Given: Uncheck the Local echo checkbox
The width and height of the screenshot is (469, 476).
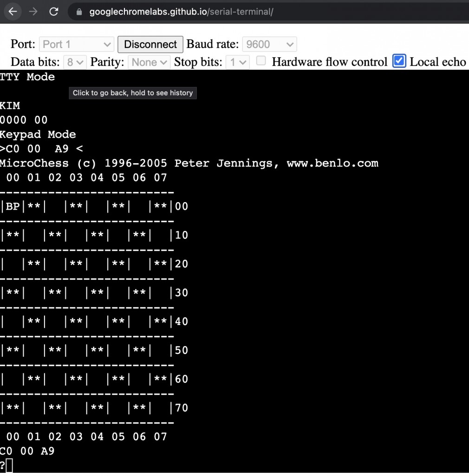Looking at the screenshot, I should tap(399, 61).
